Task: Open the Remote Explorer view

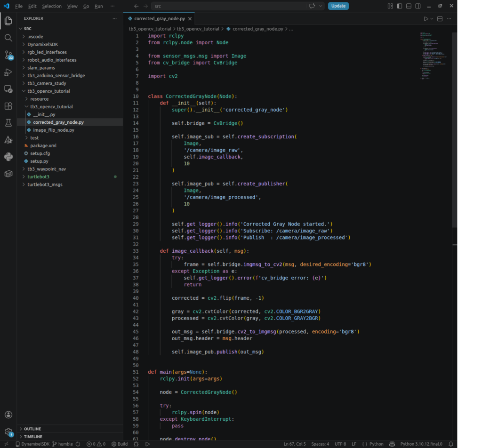Action: 8,89
